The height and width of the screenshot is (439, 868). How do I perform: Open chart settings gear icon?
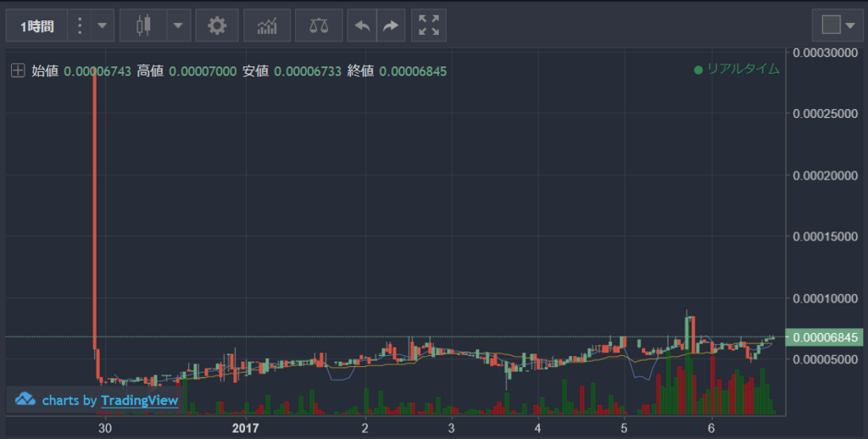217,25
